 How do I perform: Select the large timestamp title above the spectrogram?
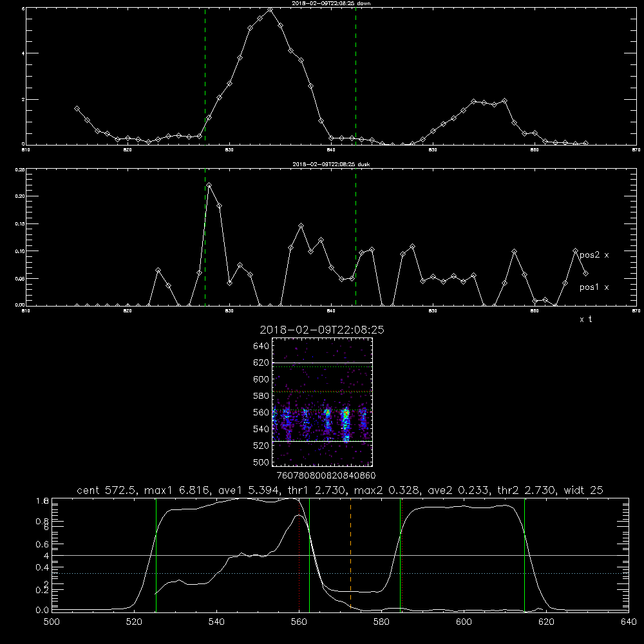tap(322, 330)
